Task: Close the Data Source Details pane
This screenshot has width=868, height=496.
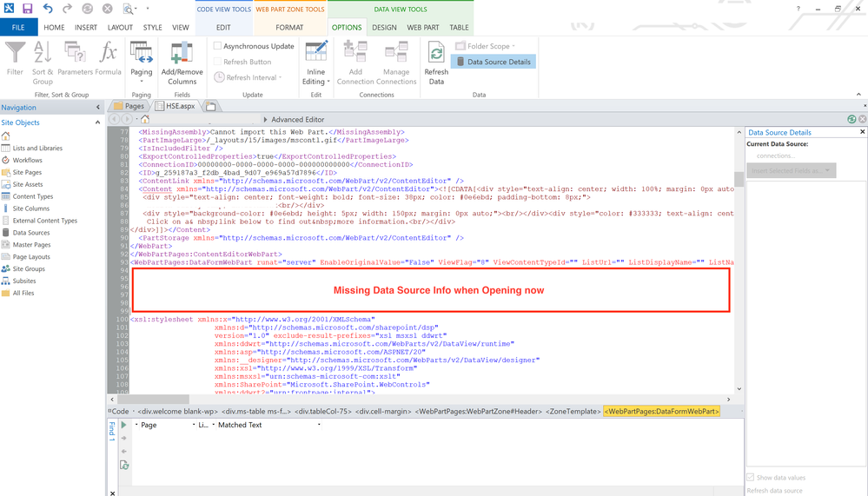Action: (x=862, y=132)
